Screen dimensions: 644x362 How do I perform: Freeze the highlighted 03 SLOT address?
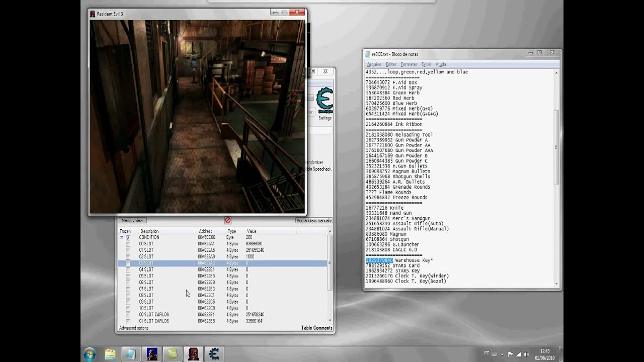pos(128,263)
